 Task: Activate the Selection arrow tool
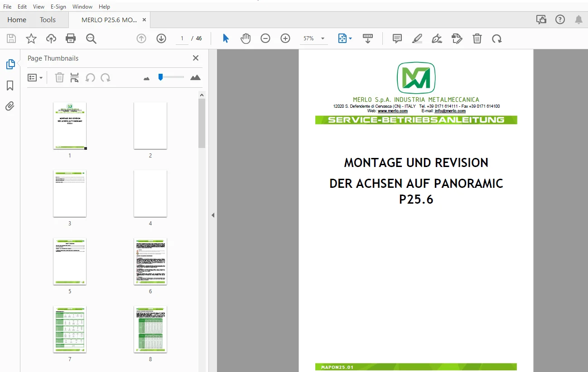pos(226,38)
